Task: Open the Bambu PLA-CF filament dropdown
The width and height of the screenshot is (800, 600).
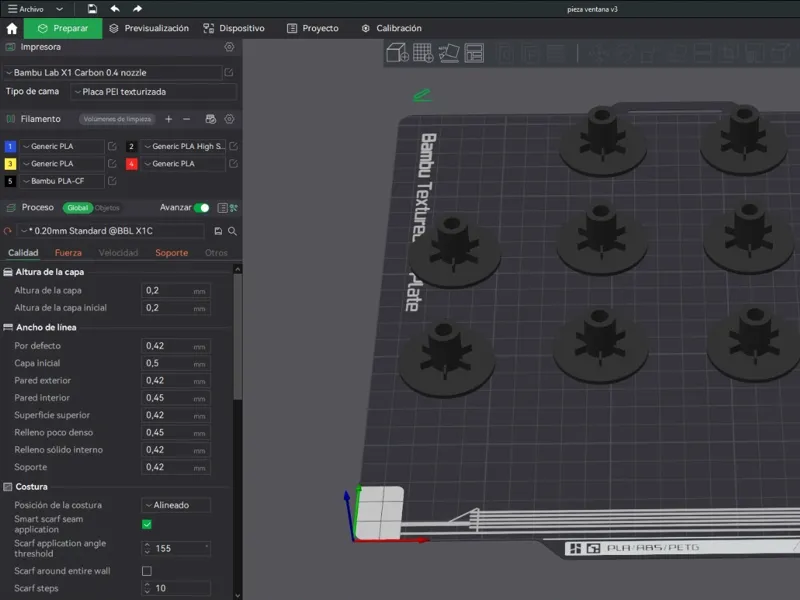Action: 62,181
